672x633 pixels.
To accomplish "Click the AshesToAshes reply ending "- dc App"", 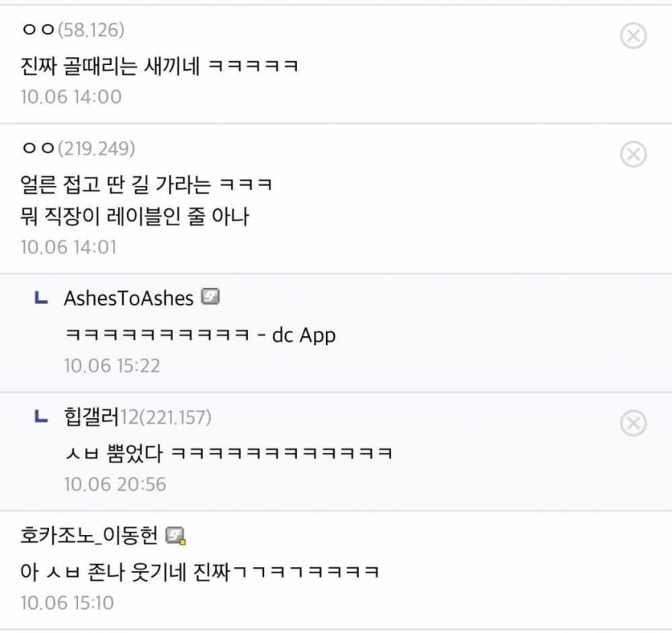I will pyautogui.click(x=200, y=335).
